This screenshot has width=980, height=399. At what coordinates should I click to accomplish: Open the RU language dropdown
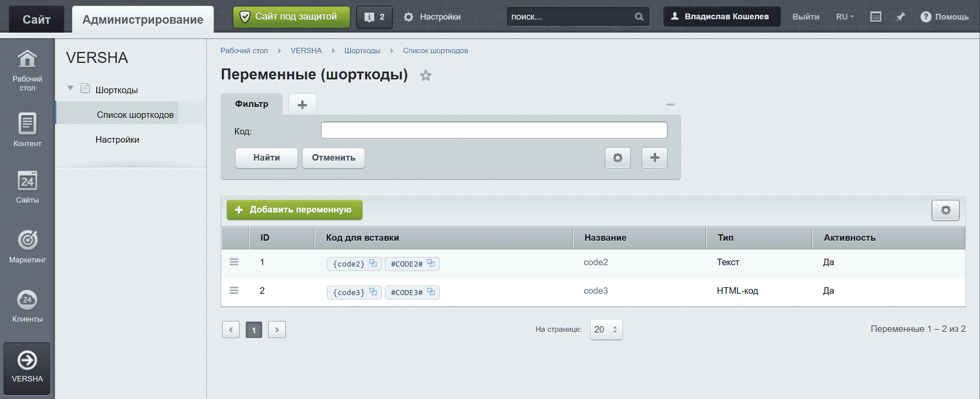click(845, 17)
